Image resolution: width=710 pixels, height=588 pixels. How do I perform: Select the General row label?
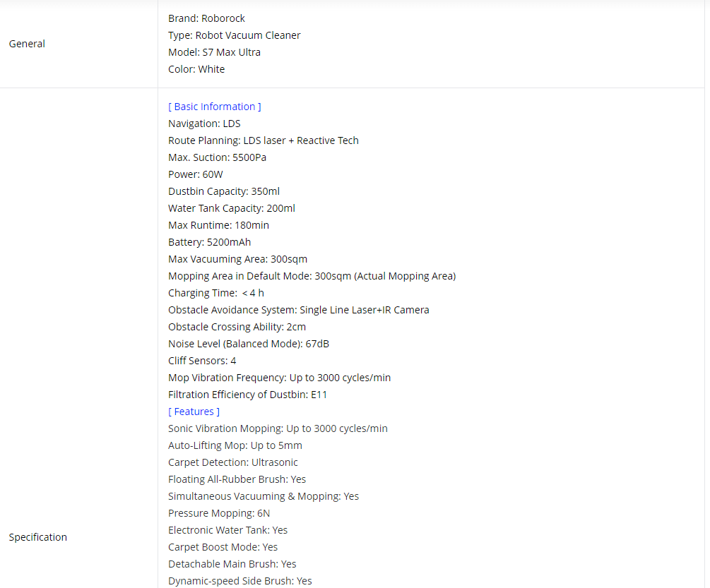click(27, 44)
